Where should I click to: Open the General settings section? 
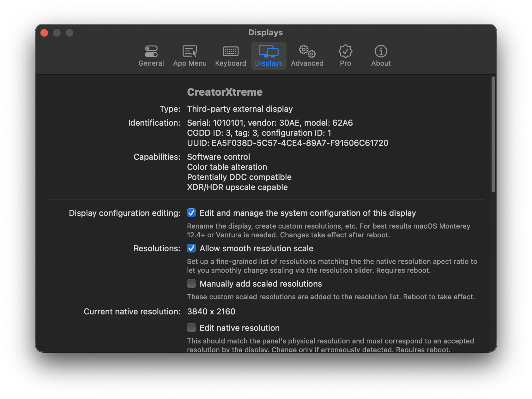point(151,56)
